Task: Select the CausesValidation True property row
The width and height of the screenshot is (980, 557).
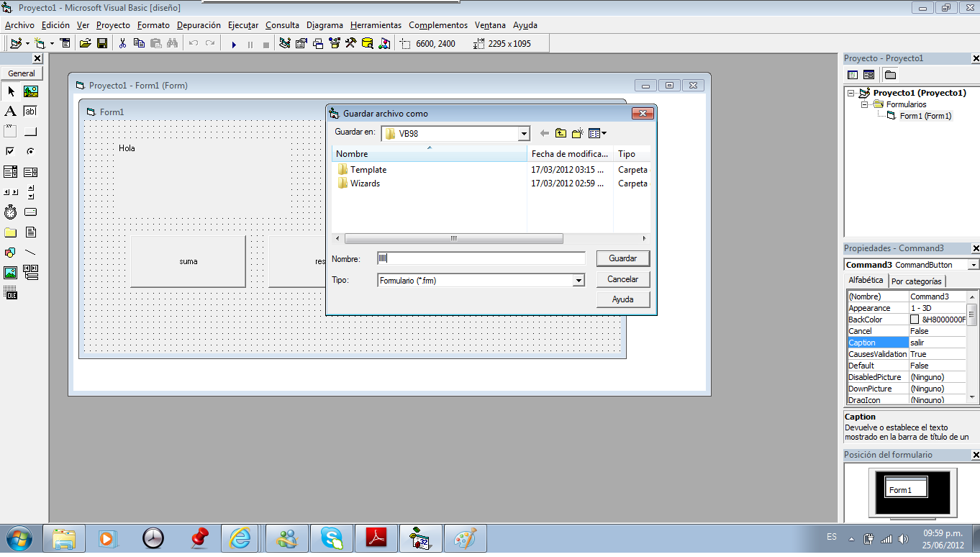Action: point(892,354)
